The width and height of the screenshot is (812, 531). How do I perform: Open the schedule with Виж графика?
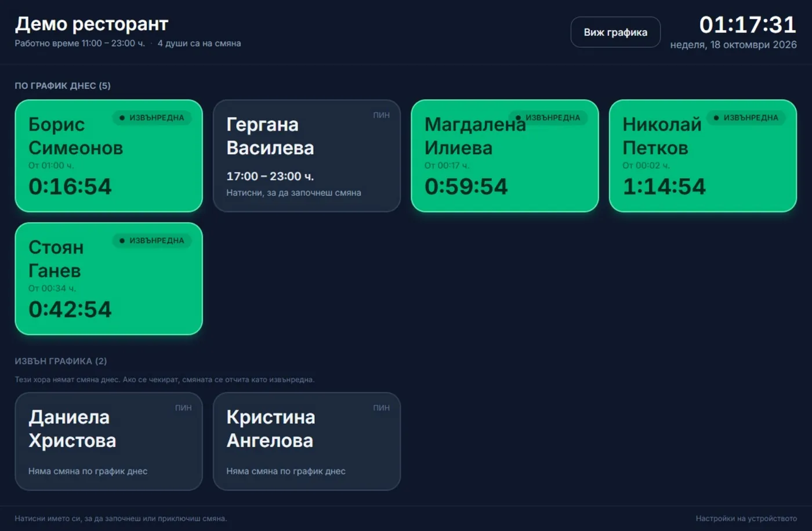615,32
